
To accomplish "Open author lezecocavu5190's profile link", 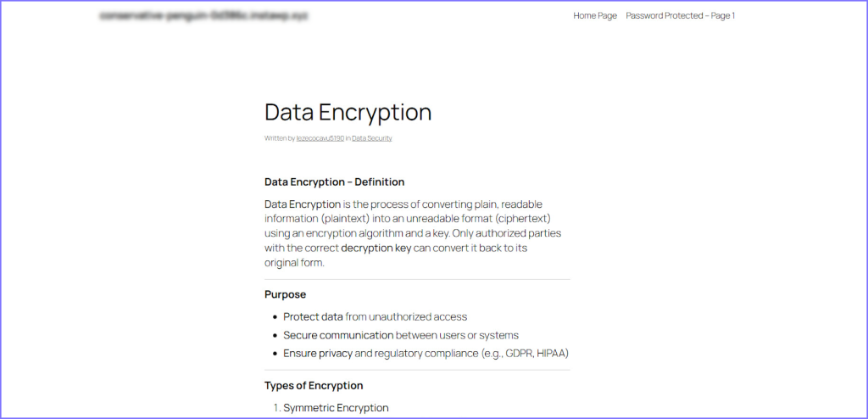I will [320, 137].
